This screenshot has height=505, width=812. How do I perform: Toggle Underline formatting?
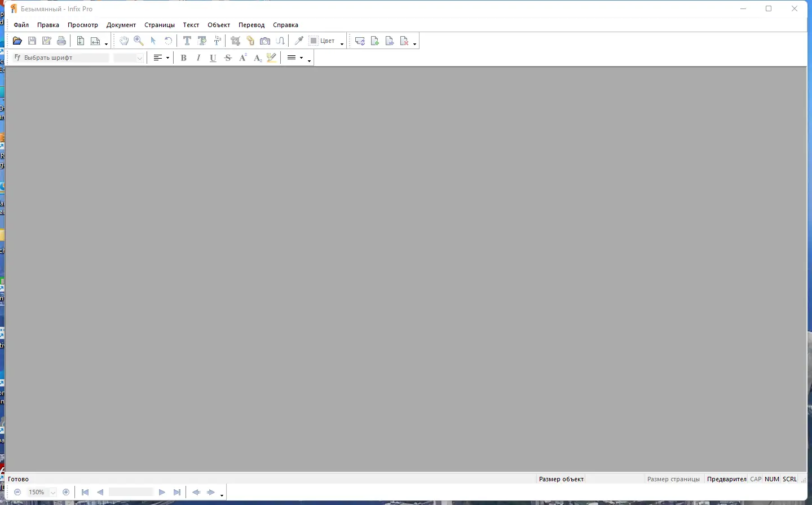click(x=213, y=58)
